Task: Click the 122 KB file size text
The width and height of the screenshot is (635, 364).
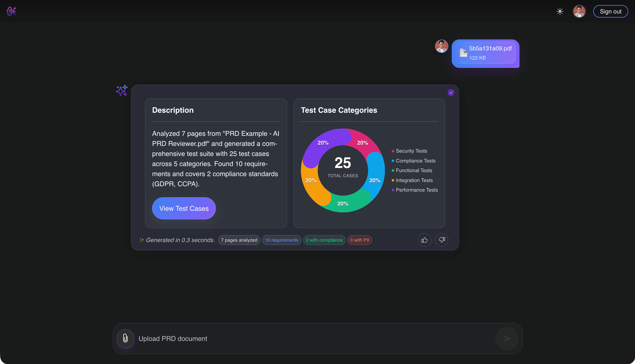Action: coord(477,58)
